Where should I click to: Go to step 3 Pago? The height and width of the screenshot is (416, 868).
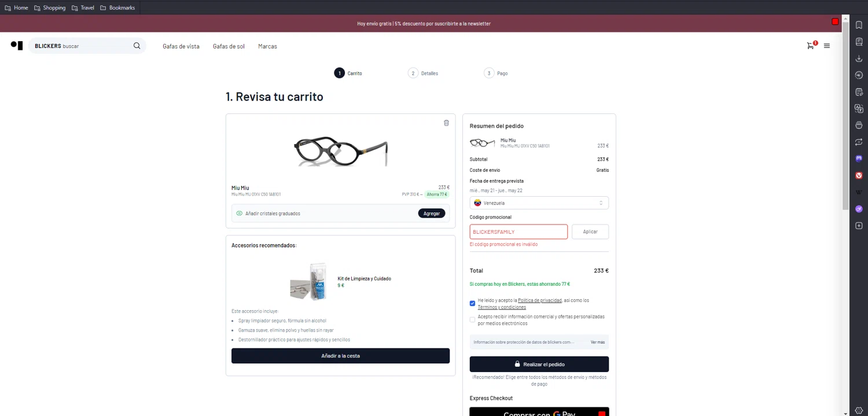(x=496, y=73)
